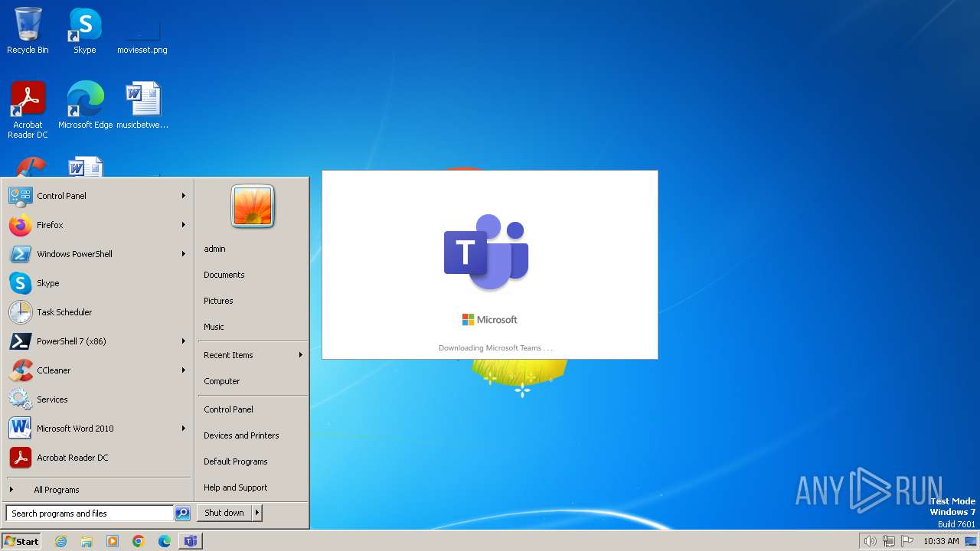Click the Teams logo in the installer splash
Viewport: 980px width, 551px height.
point(486,253)
